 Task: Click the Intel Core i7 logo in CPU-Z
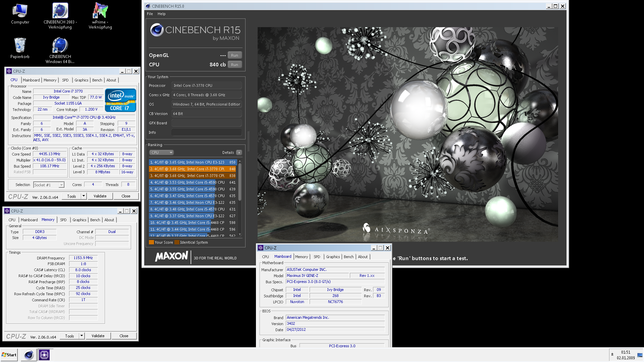[120, 100]
